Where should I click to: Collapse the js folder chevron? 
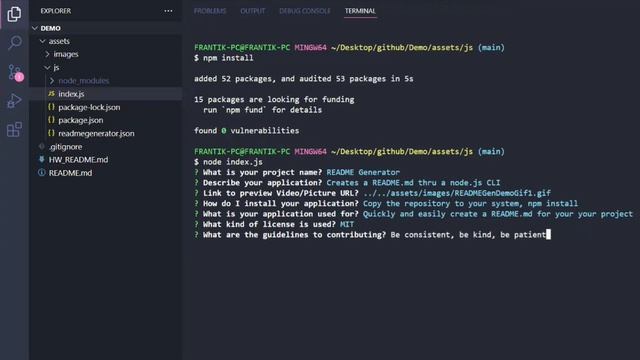click(47, 67)
